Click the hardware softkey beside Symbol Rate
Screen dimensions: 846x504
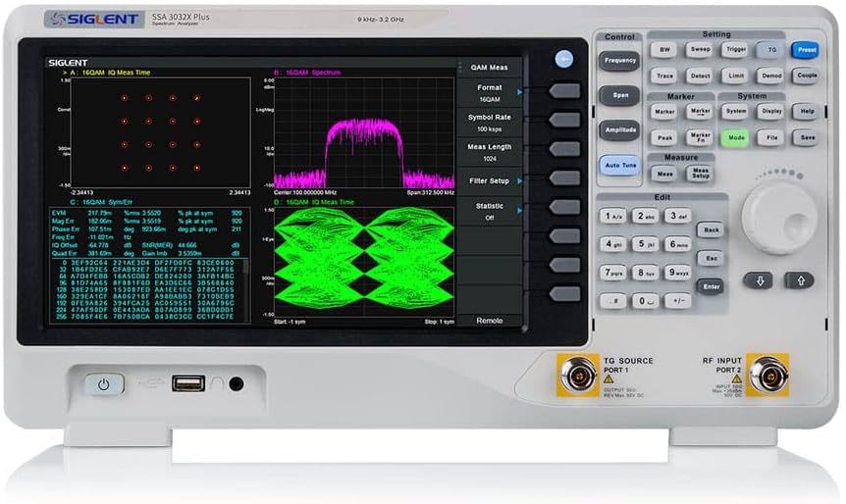(565, 120)
